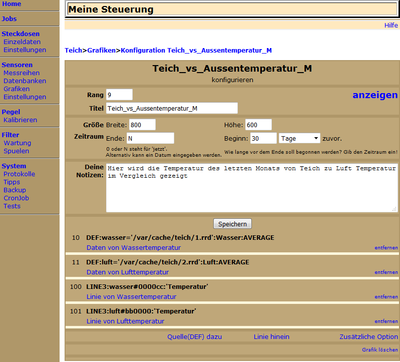Click LINE3:luft#bb0000 definition text

coord(141,311)
